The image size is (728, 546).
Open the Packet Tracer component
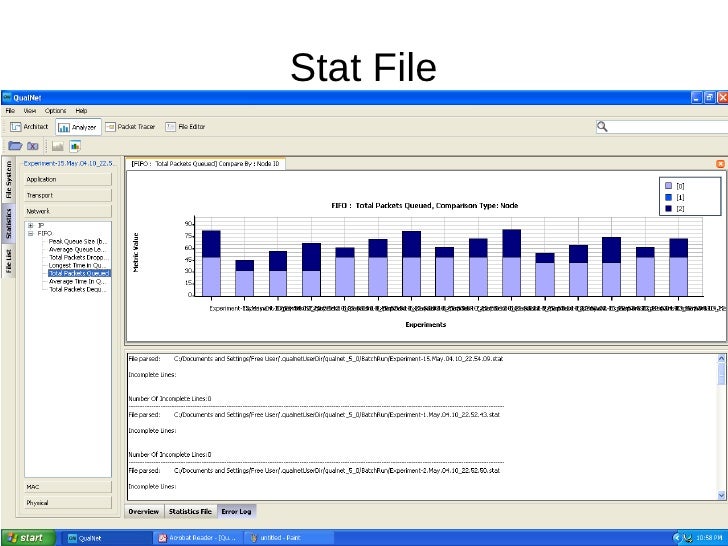click(130, 126)
